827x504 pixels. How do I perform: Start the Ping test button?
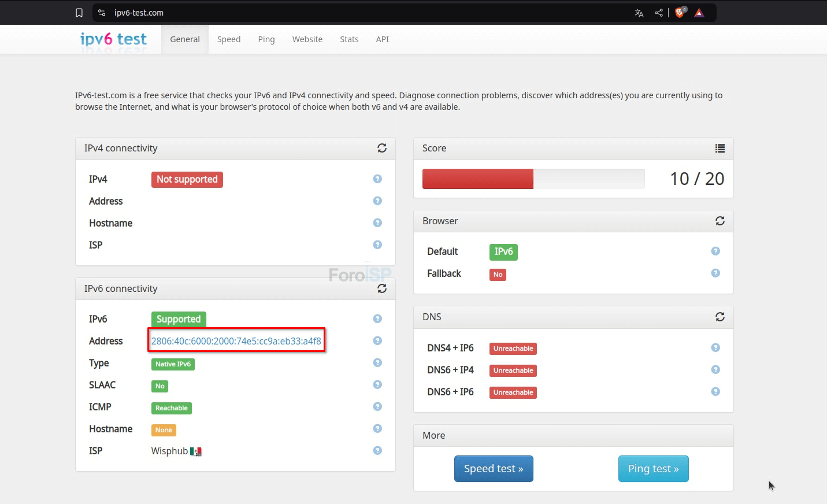pyautogui.click(x=653, y=469)
